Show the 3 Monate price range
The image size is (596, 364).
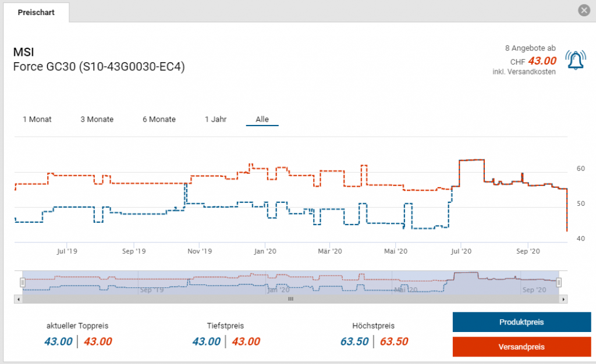[97, 119]
